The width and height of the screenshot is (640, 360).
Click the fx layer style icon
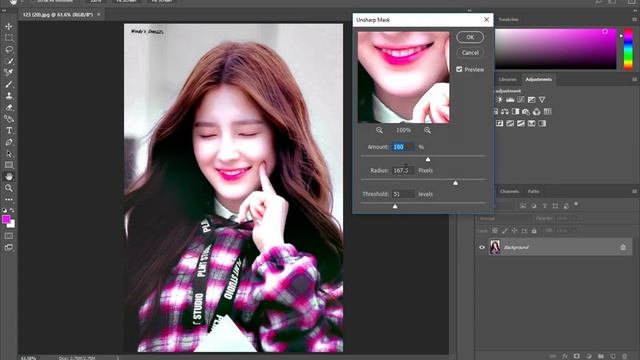(565, 356)
